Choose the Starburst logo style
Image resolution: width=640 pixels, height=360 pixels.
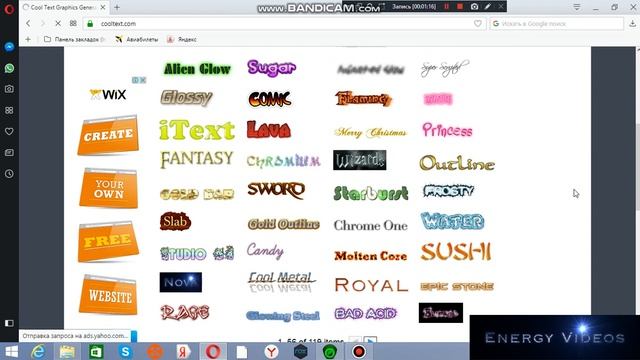click(x=371, y=193)
